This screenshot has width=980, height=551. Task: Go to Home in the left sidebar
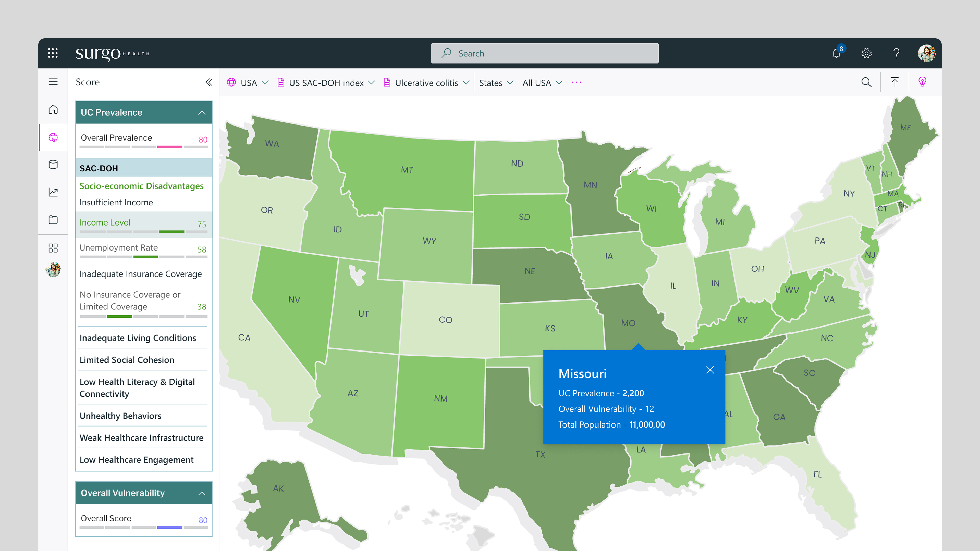[53, 109]
